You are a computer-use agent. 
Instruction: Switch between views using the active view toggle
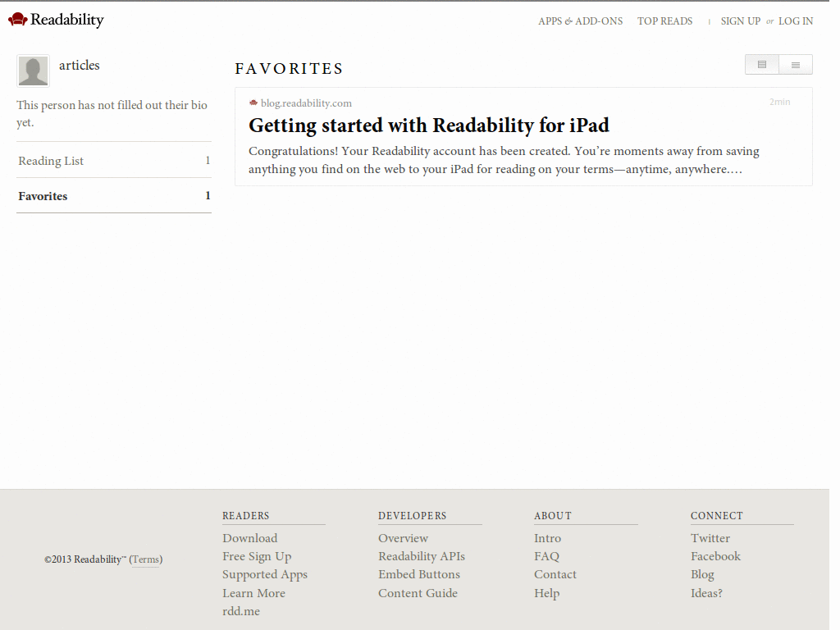761,64
